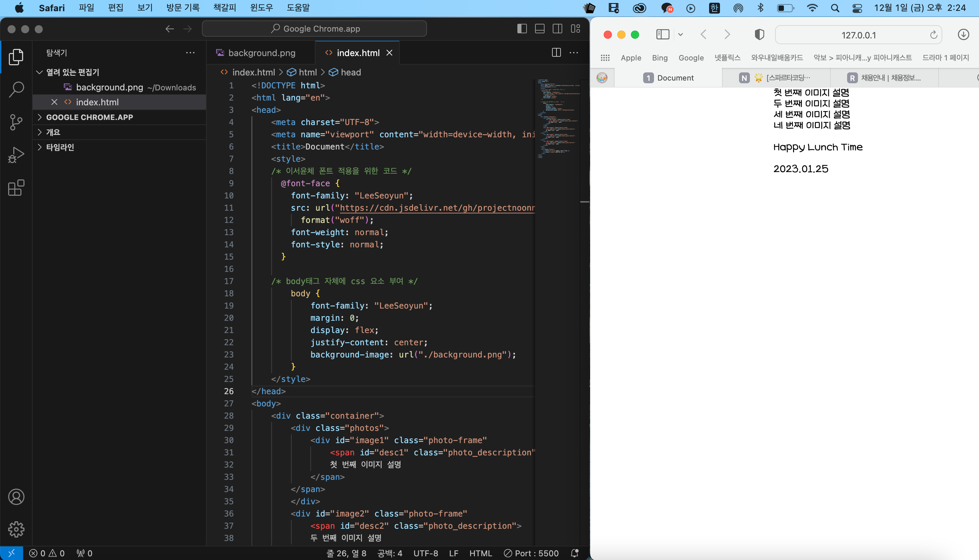Toggle Safari sidebar button
Viewport: 979px width, 560px height.
pos(663,35)
